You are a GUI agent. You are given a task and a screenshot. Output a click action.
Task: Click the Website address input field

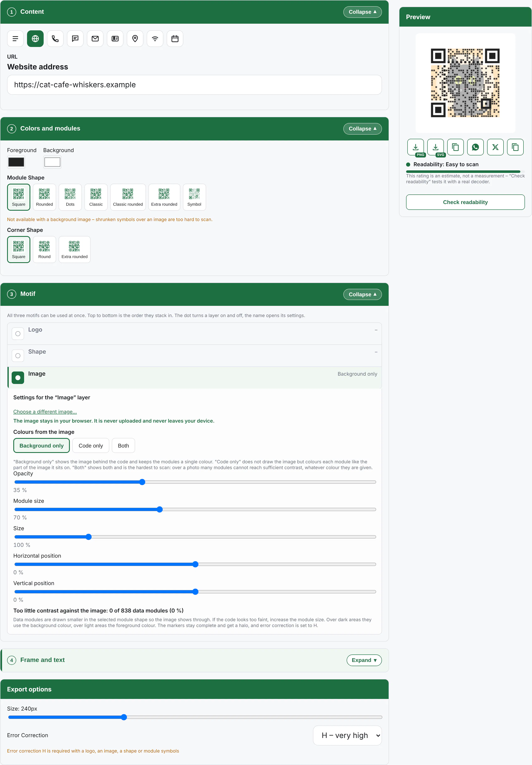pos(194,85)
